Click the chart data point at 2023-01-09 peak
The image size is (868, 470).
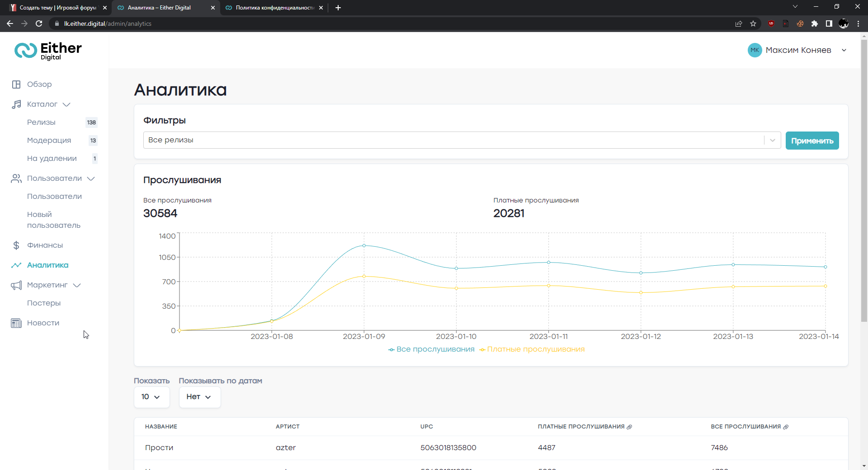364,245
